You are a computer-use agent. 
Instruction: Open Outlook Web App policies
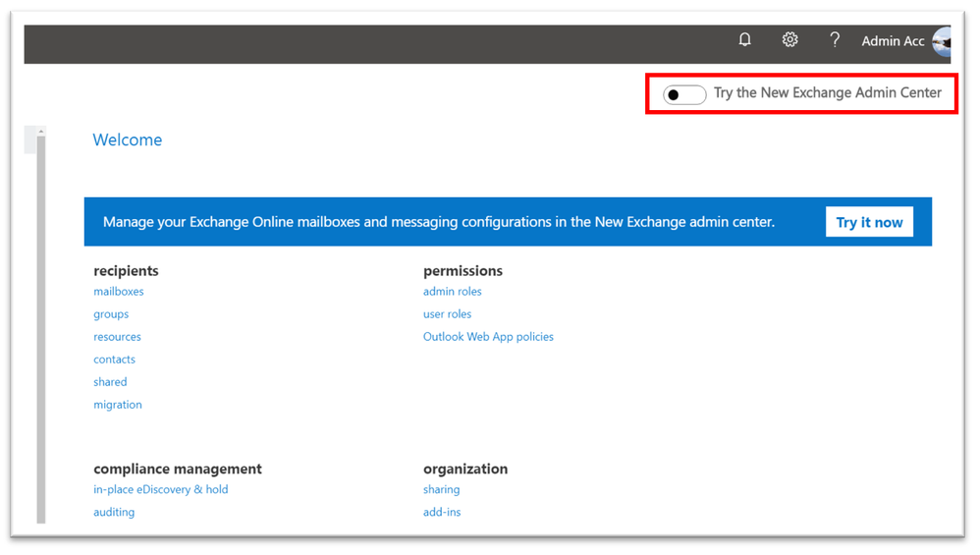click(488, 337)
